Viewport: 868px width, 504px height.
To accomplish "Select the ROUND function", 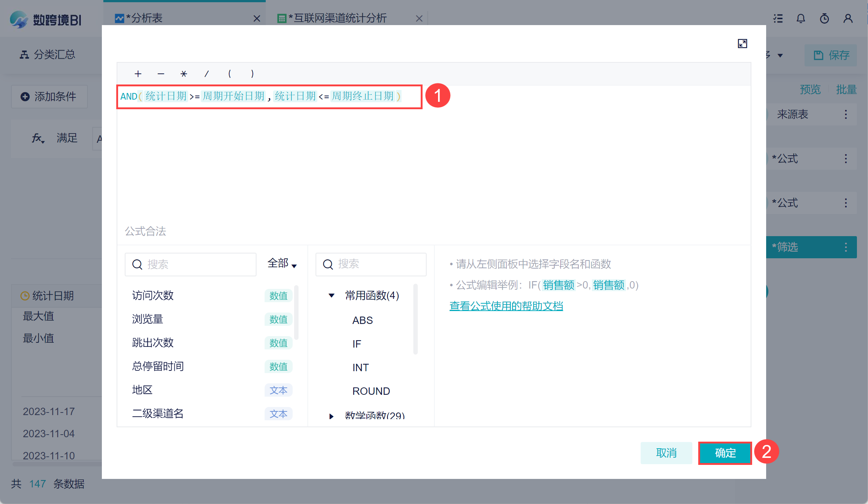I will pyautogui.click(x=371, y=391).
